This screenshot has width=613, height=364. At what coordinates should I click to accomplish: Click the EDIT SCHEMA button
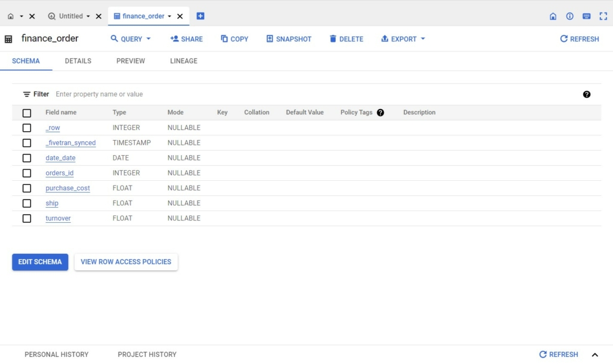point(40,262)
